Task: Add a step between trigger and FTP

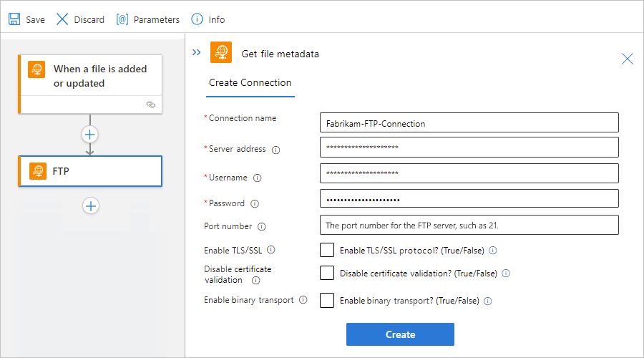Action: [90, 134]
